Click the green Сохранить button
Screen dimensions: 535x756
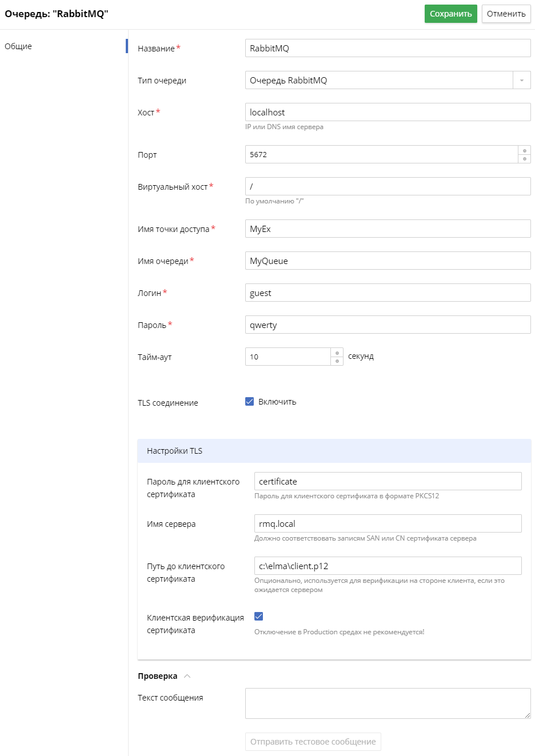[x=450, y=14]
